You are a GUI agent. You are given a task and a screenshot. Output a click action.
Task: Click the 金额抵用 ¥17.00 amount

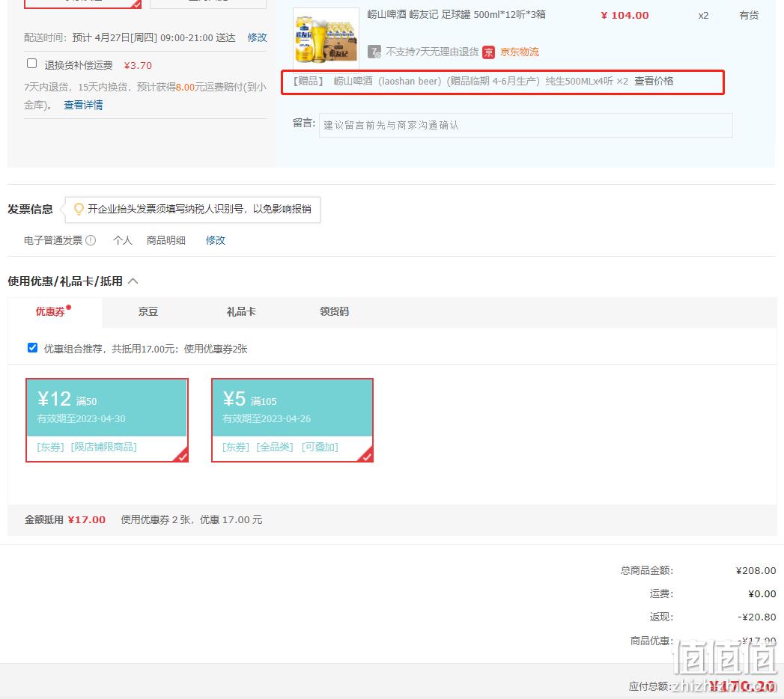click(87, 519)
